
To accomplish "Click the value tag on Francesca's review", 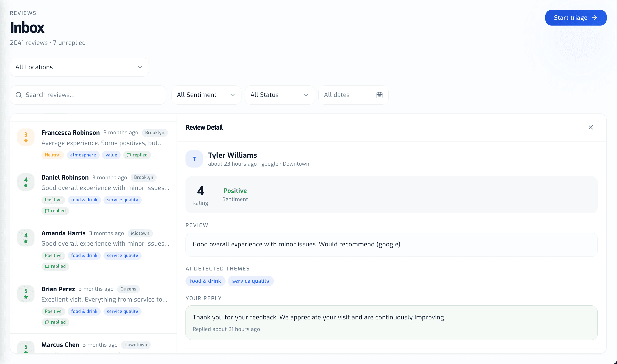I will pyautogui.click(x=111, y=155).
